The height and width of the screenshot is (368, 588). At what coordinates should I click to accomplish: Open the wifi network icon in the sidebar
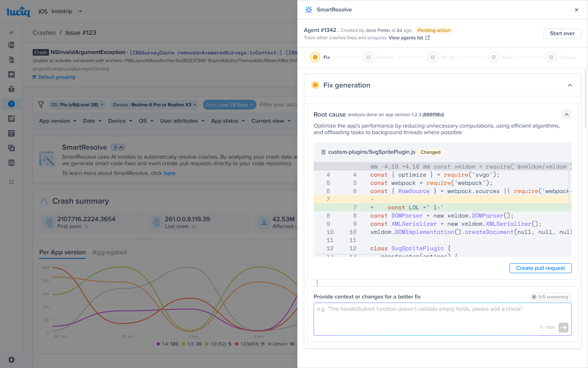(x=11, y=133)
